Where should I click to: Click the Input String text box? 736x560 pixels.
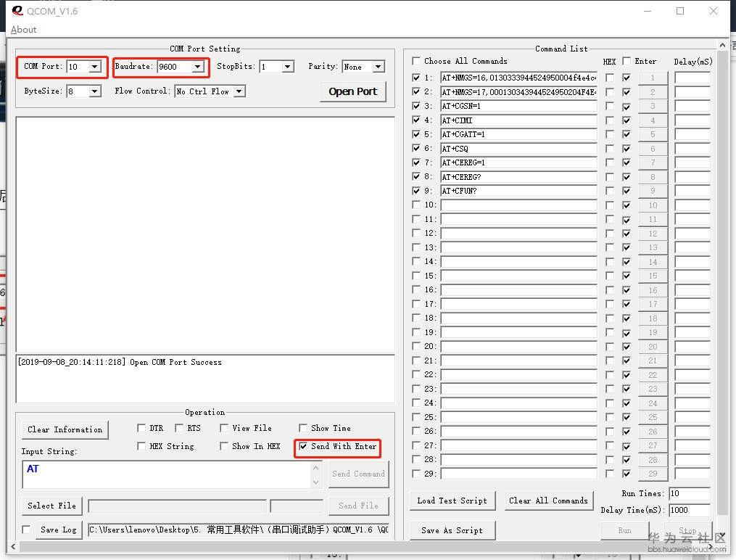(167, 474)
